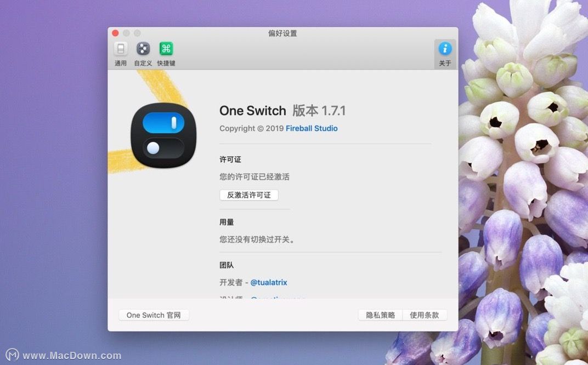Select the 关于 about tab
Viewport: 588px width, 365px height.
coord(445,54)
